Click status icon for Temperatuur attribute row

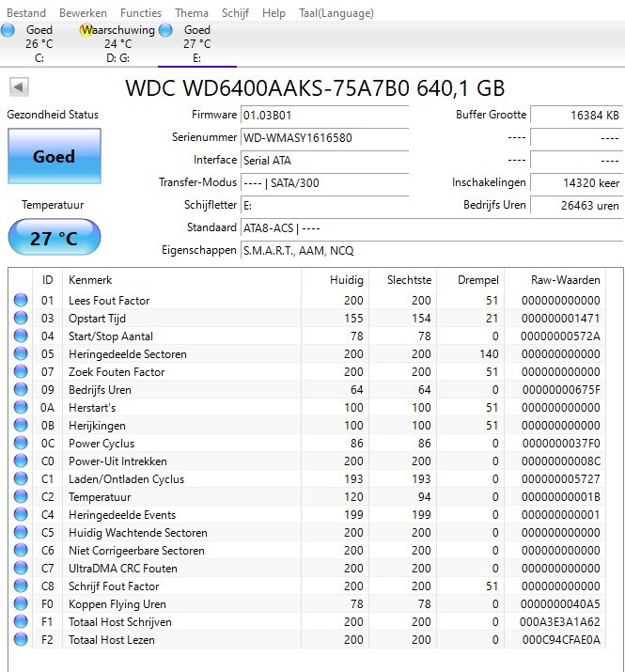pyautogui.click(x=21, y=496)
